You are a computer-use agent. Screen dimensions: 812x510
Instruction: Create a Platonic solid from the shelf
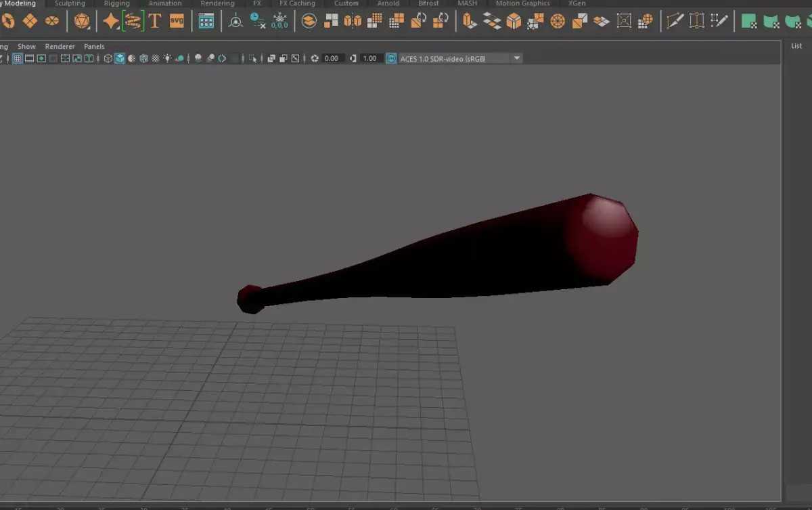point(83,20)
